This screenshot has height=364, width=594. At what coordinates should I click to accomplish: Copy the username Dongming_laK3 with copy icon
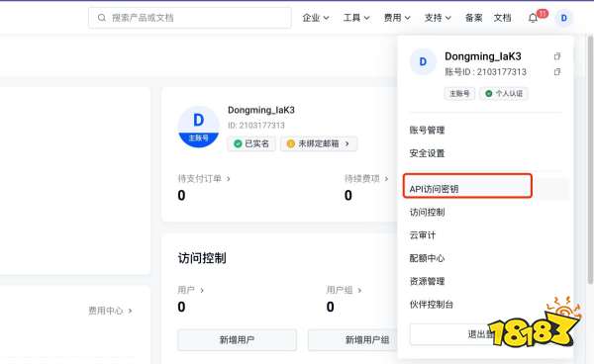557,56
